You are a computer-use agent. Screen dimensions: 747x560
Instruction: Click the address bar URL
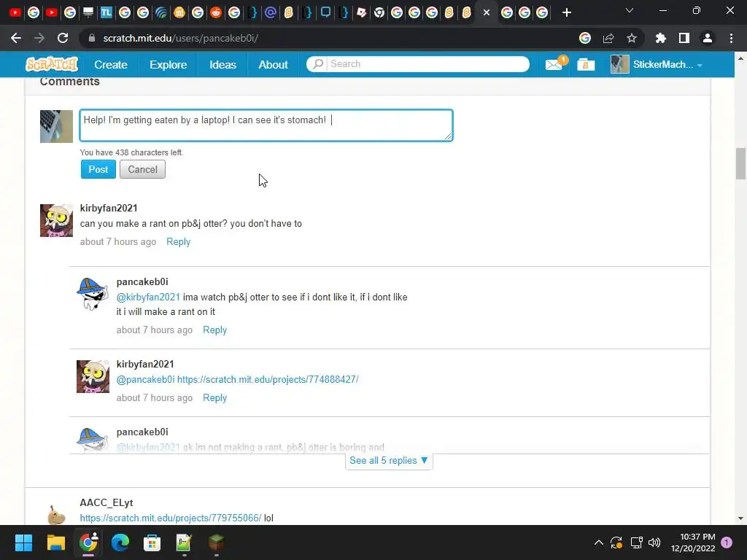point(181,38)
